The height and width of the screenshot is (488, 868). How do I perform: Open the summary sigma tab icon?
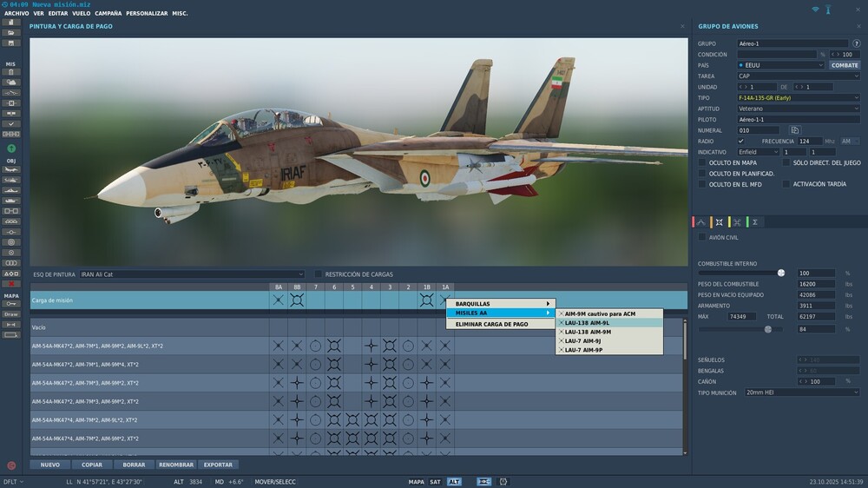754,222
